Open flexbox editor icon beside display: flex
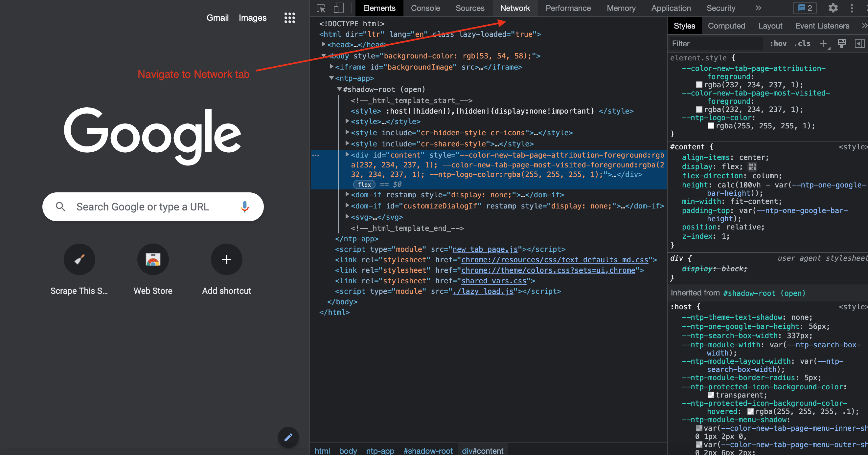868x455 pixels. 752,167
